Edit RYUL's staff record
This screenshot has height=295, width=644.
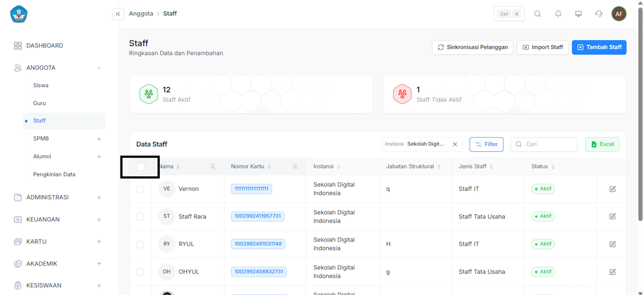coord(612,244)
